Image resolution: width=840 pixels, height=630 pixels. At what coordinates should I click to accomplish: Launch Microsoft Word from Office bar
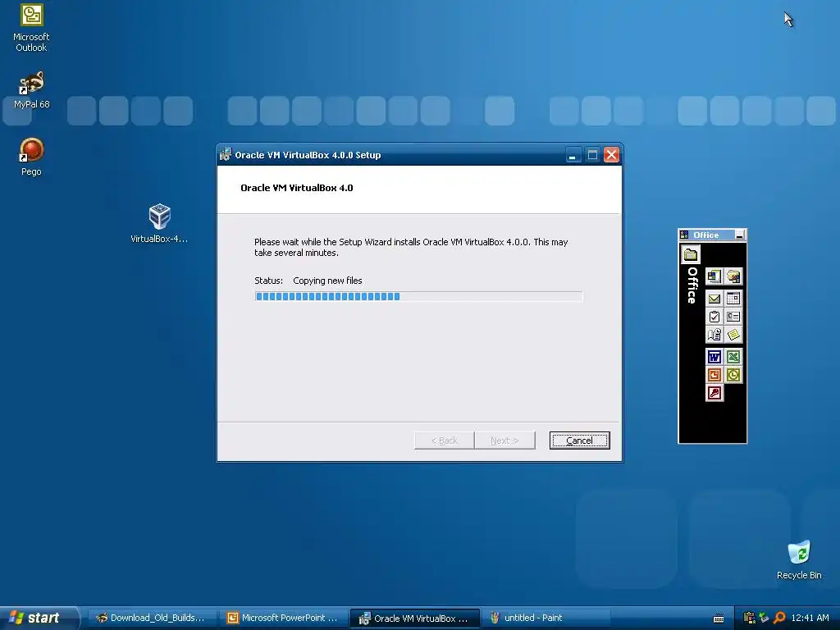point(714,357)
